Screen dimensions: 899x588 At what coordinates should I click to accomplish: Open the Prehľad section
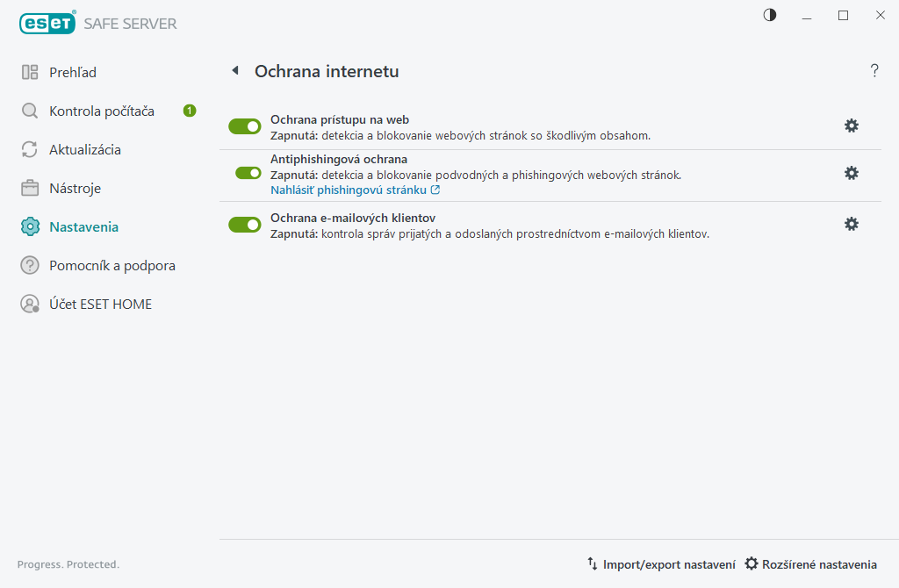[73, 72]
